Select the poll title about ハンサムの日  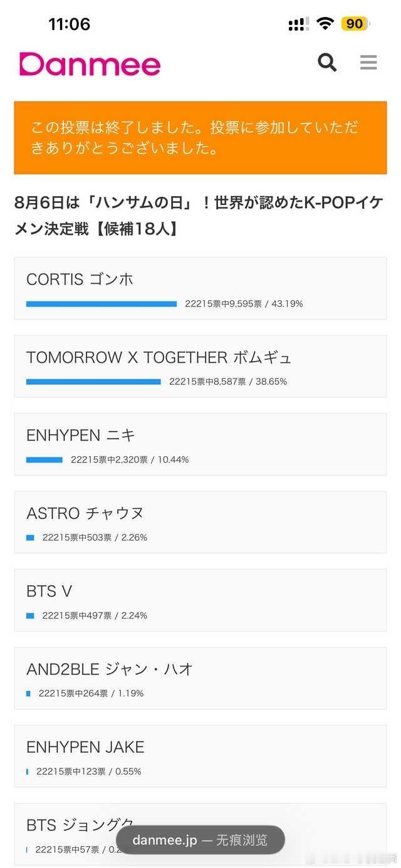click(199, 216)
